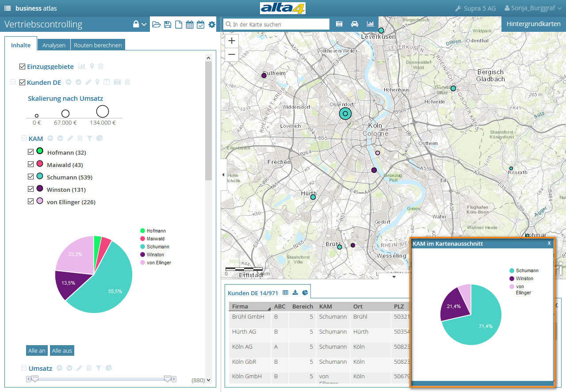566x392 pixels.
Task: Open Sonja_Burggraf user dropdown
Action: (533, 8)
